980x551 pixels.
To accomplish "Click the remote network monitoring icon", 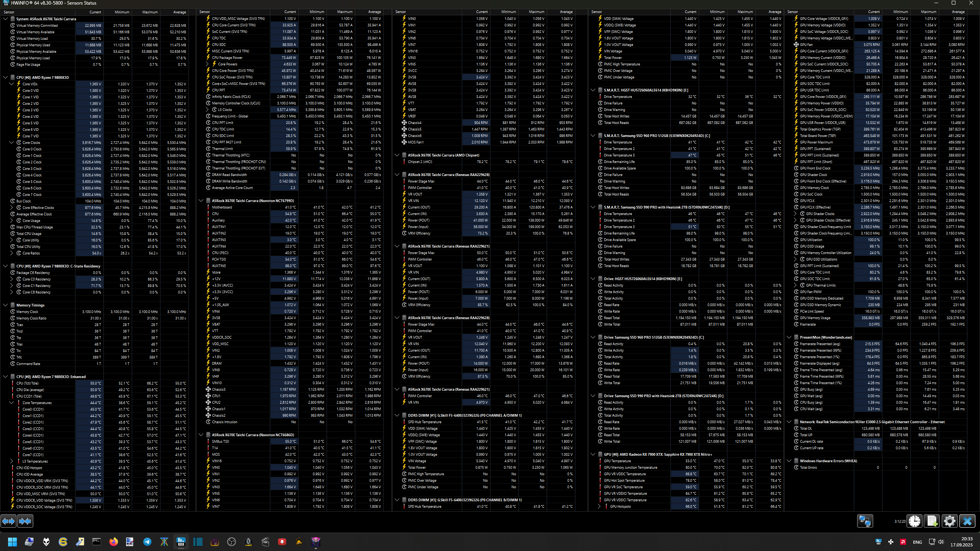I will pos(865,521).
